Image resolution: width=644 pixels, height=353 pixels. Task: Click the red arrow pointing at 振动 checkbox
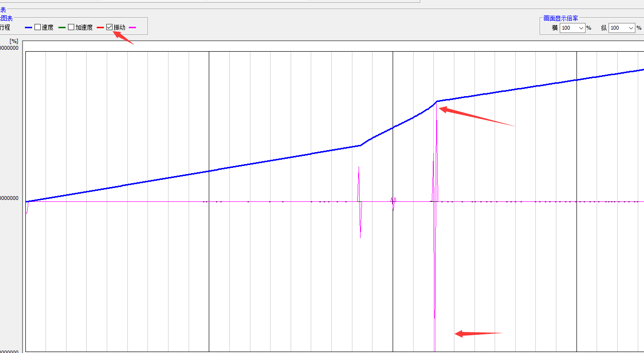tap(124, 39)
